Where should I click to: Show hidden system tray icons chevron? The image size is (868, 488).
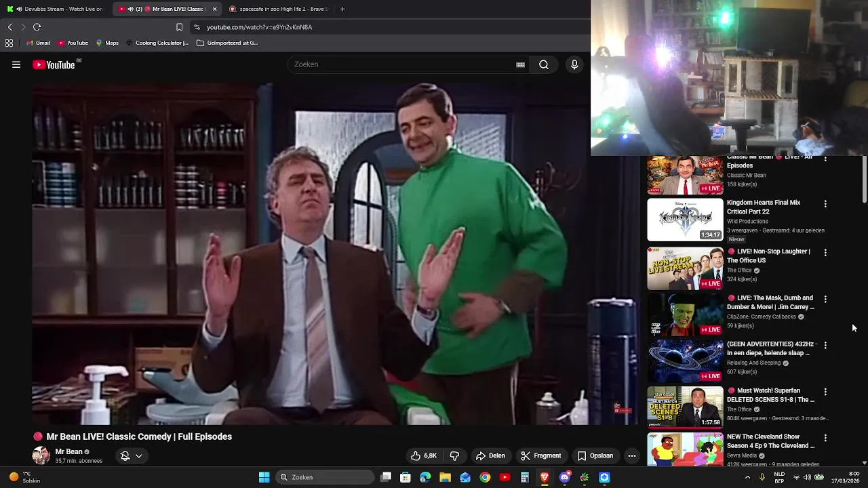[x=747, y=477]
